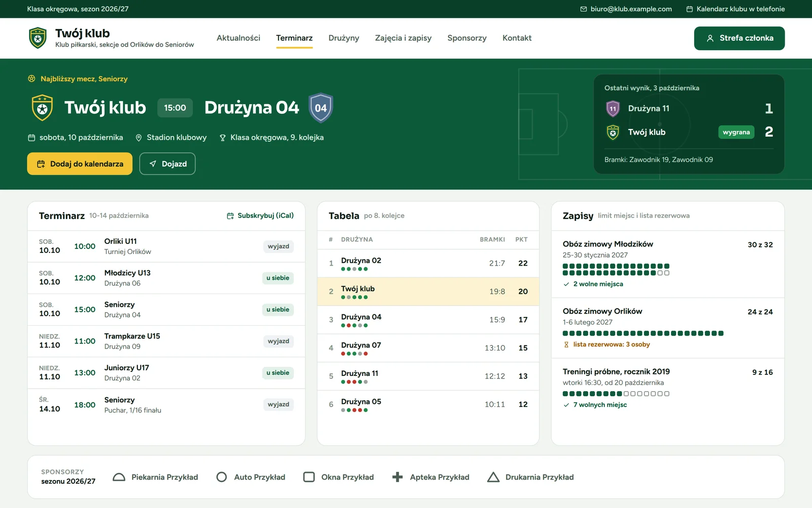Open Zajęcia i zapisy in navigation
812x508 pixels.
pos(403,38)
